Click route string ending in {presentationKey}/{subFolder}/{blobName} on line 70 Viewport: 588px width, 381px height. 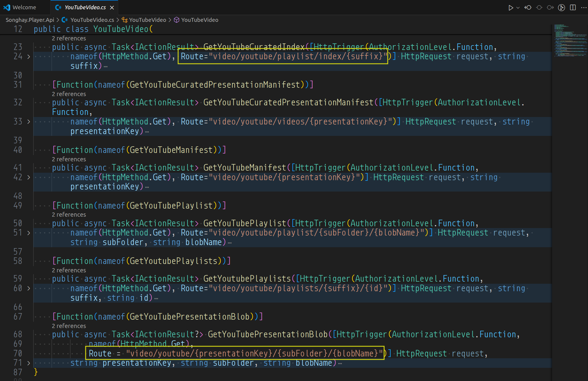(254, 354)
